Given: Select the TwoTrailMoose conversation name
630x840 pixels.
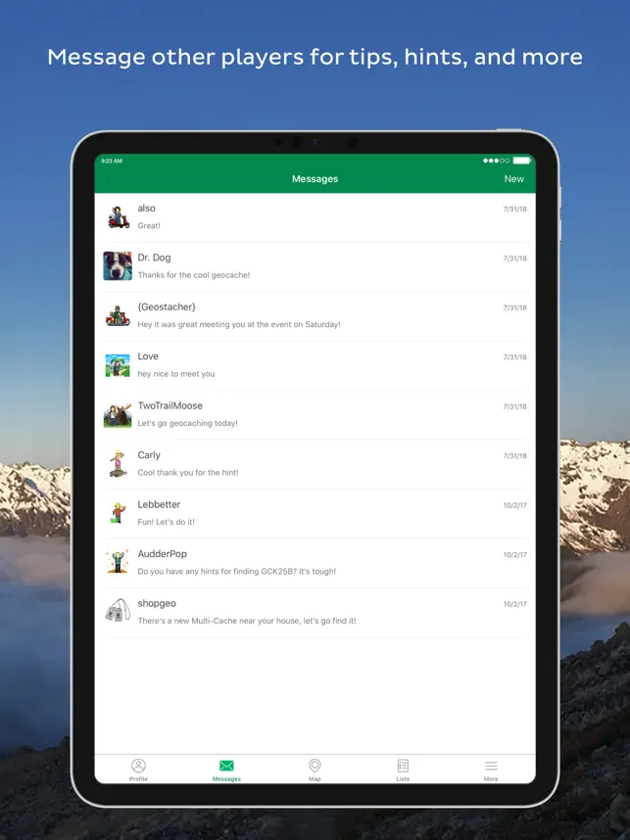Looking at the screenshot, I should point(170,405).
